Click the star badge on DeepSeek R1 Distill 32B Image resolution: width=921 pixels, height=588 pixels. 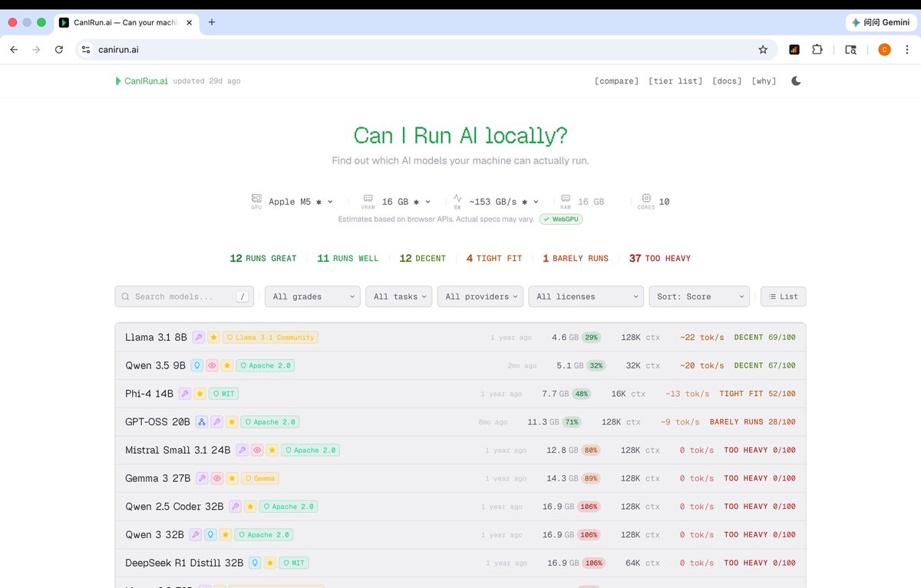pyautogui.click(x=270, y=563)
